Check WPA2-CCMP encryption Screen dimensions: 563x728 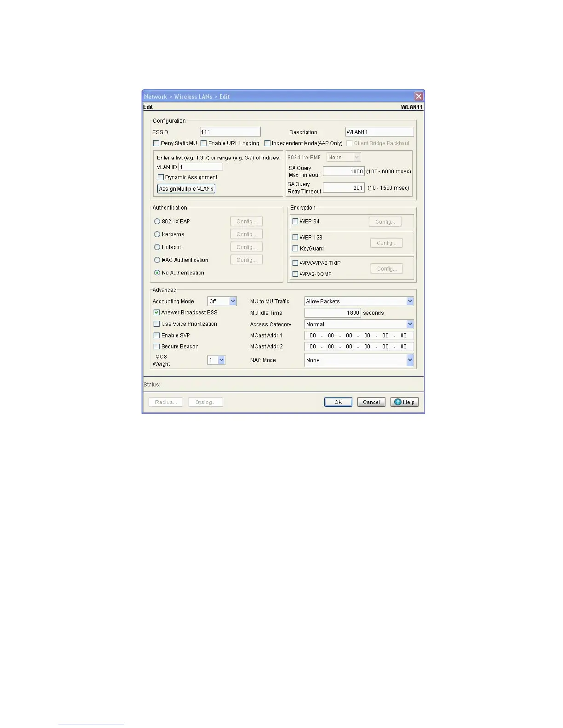click(x=295, y=274)
